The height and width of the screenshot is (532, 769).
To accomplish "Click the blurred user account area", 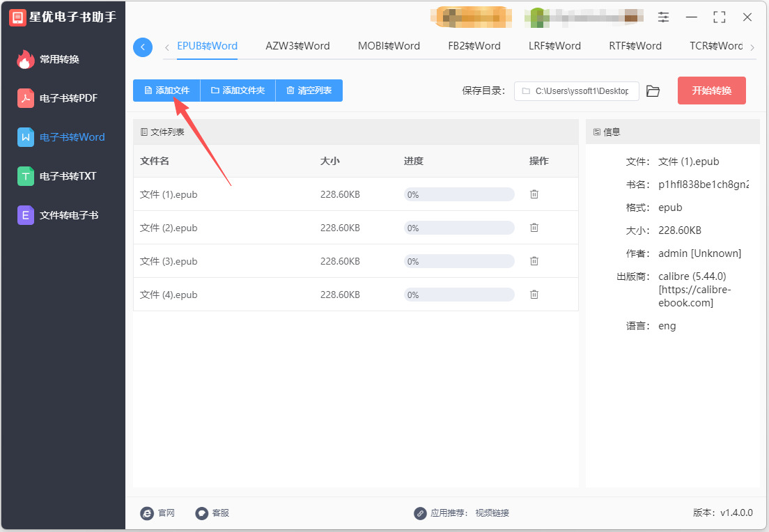I will click(x=584, y=17).
